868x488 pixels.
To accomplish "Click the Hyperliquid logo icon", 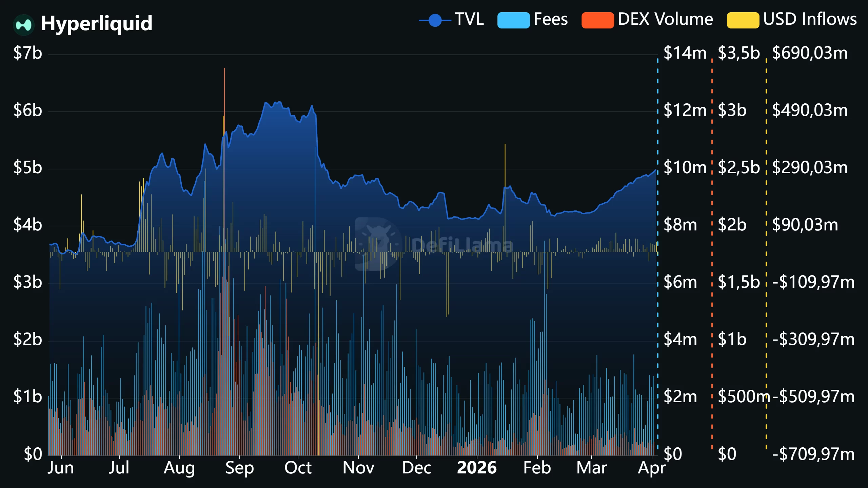I will (23, 24).
